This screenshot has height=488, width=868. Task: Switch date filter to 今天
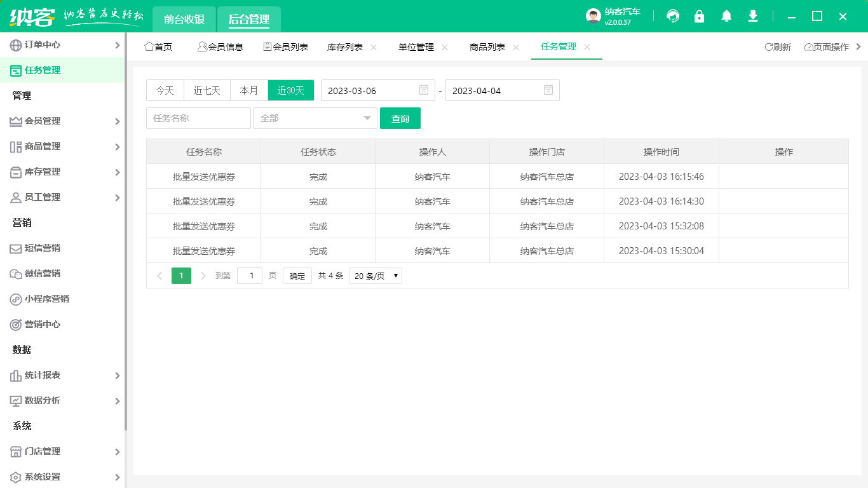[165, 90]
